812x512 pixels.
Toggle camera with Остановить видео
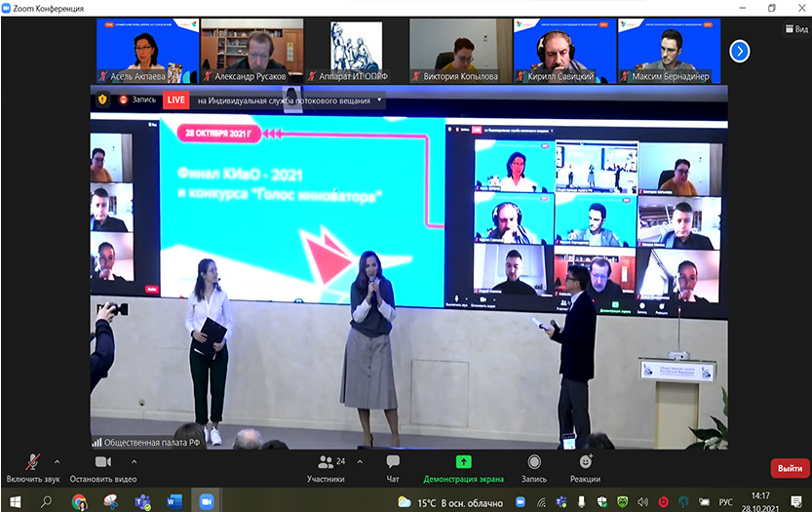pos(102,466)
